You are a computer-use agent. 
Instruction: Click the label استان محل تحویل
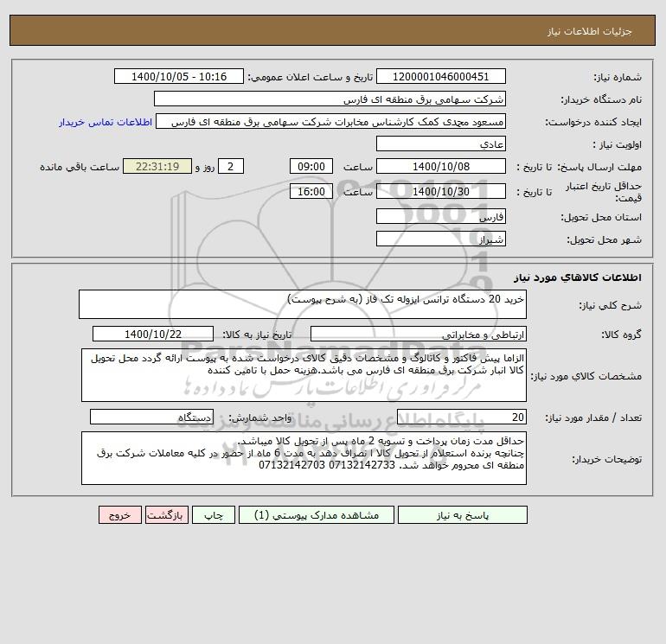coord(601,217)
